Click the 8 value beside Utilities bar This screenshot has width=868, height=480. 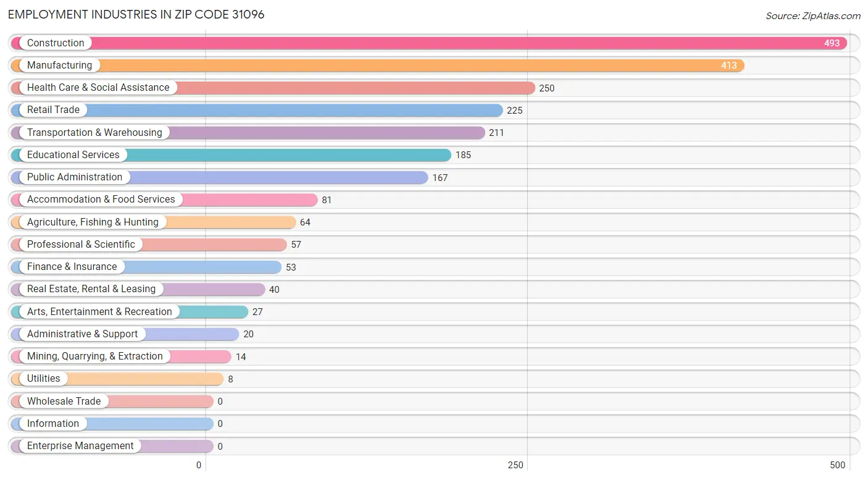pos(230,379)
